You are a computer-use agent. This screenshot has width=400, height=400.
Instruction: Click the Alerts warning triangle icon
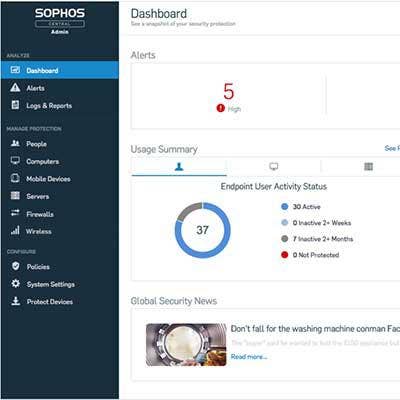pyautogui.click(x=15, y=88)
